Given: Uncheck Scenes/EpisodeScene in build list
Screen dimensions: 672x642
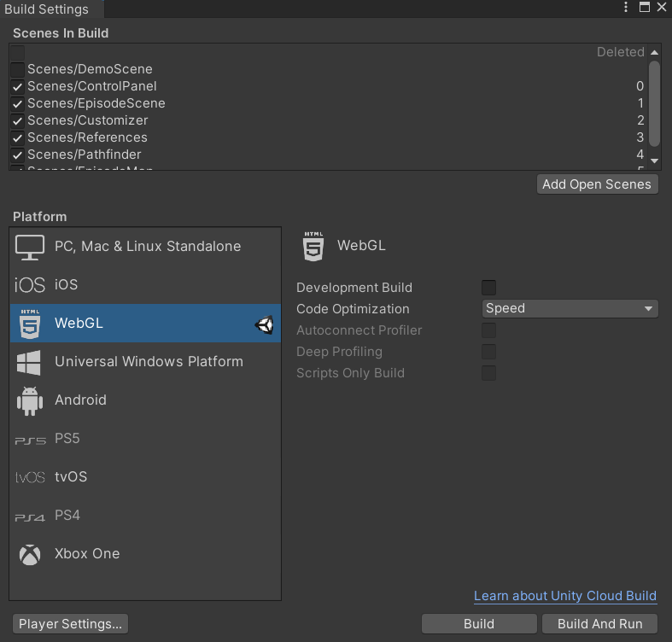Looking at the screenshot, I should coord(18,103).
